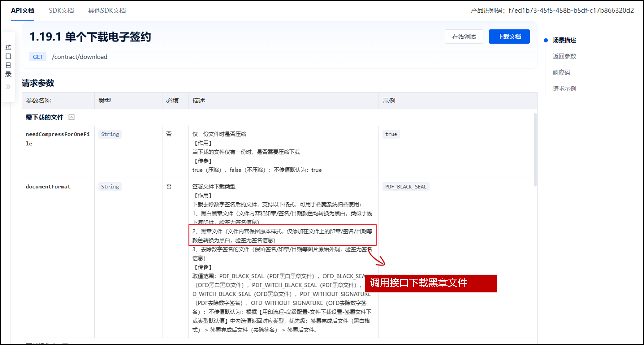Open the 其他SDK文档 tab
This screenshot has width=644, height=345.
(107, 11)
